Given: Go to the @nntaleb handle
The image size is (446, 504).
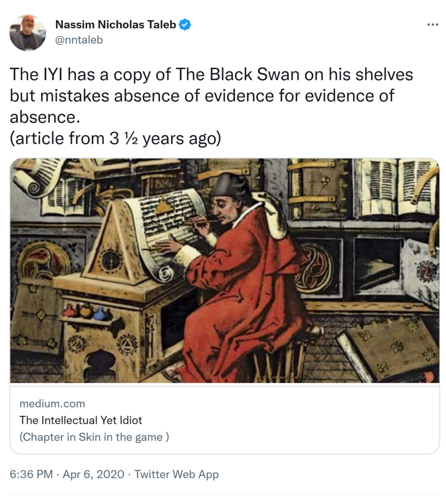Looking at the screenshot, I should [x=79, y=40].
